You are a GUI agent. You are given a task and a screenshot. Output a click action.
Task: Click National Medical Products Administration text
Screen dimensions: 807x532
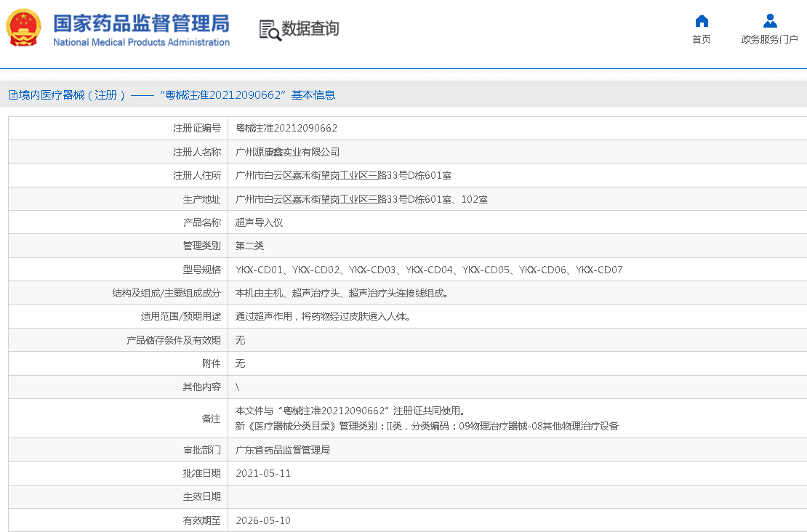pos(142,42)
